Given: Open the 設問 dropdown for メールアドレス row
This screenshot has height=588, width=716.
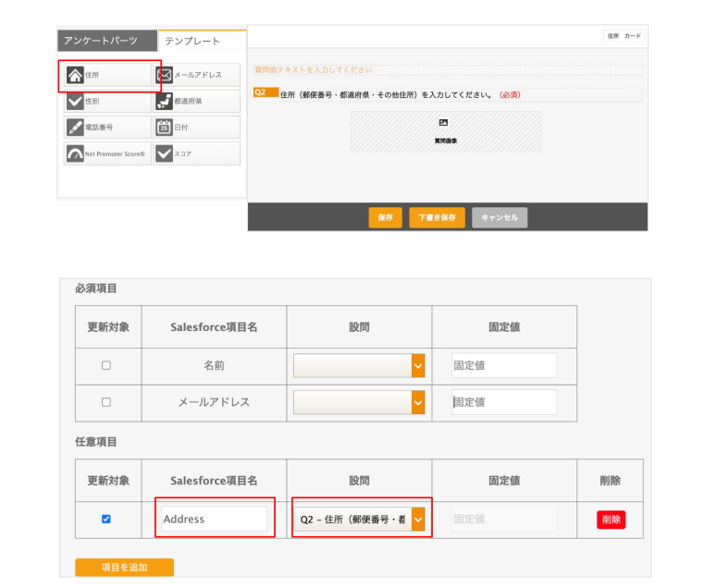Looking at the screenshot, I should [359, 402].
